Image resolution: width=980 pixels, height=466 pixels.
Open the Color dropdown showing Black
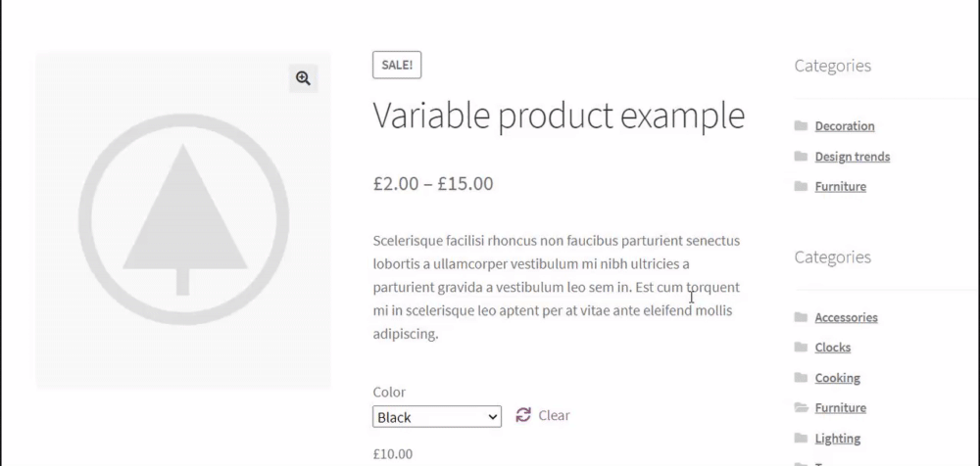click(x=437, y=417)
